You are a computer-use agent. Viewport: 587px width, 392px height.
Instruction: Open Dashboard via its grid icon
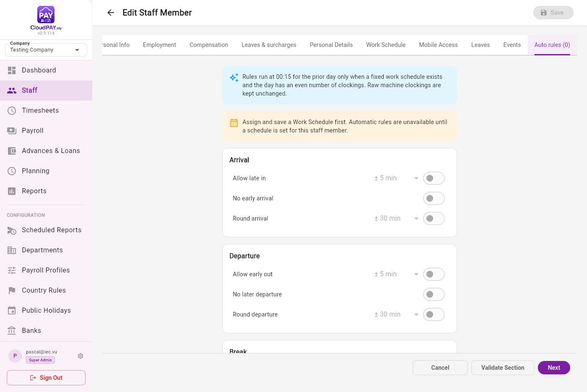[x=12, y=70]
